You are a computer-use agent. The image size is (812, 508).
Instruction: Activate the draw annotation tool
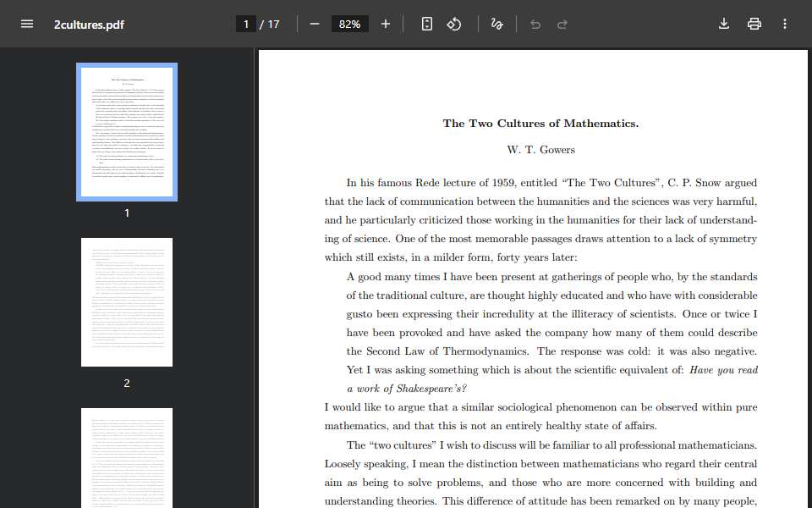point(497,24)
